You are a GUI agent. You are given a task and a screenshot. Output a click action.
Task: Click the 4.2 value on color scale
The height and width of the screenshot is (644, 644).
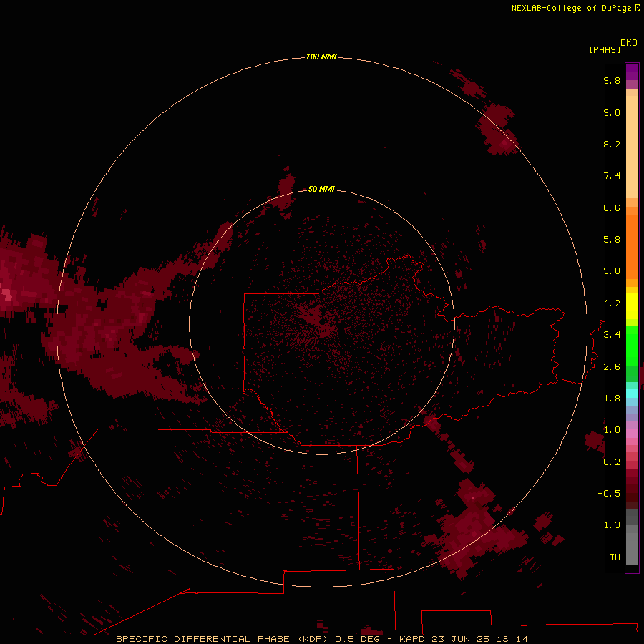(612, 303)
